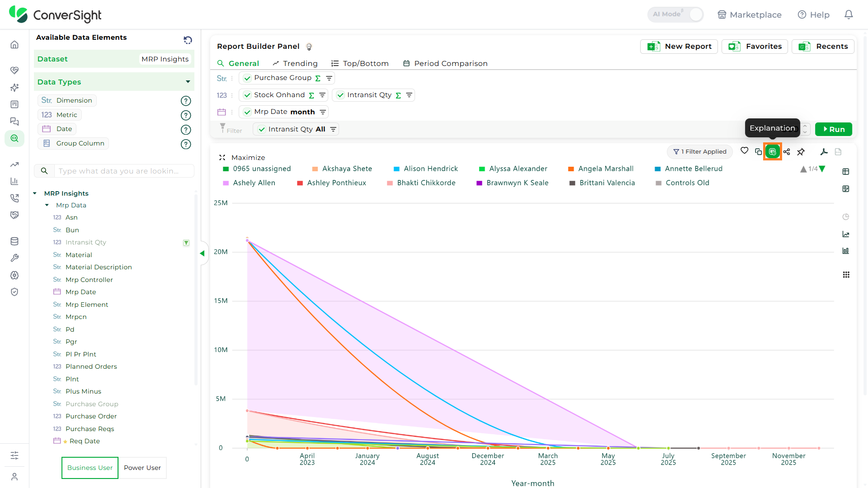Open the home icon in left sidebar
Viewport: 868px width, 488px height.
tap(14, 44)
